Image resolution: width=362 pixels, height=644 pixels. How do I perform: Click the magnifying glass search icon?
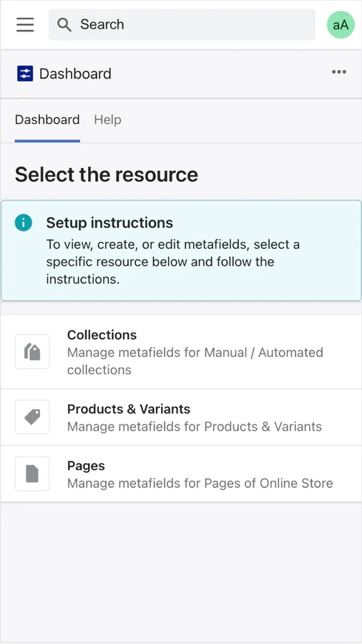64,24
